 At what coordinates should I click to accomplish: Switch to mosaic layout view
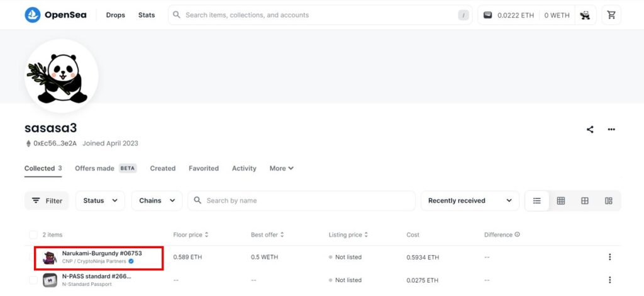[608, 201]
